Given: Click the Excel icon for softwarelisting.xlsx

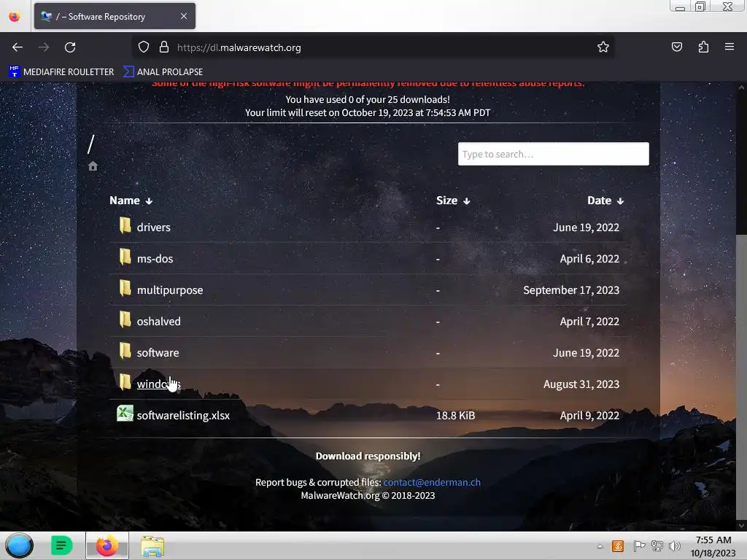Looking at the screenshot, I should pyautogui.click(x=125, y=413).
